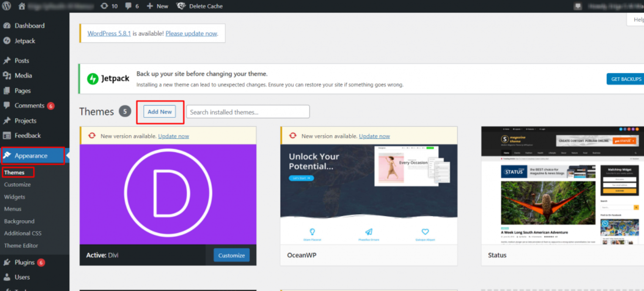Open Pages in the sidebar
This screenshot has height=291, width=644.
point(23,91)
